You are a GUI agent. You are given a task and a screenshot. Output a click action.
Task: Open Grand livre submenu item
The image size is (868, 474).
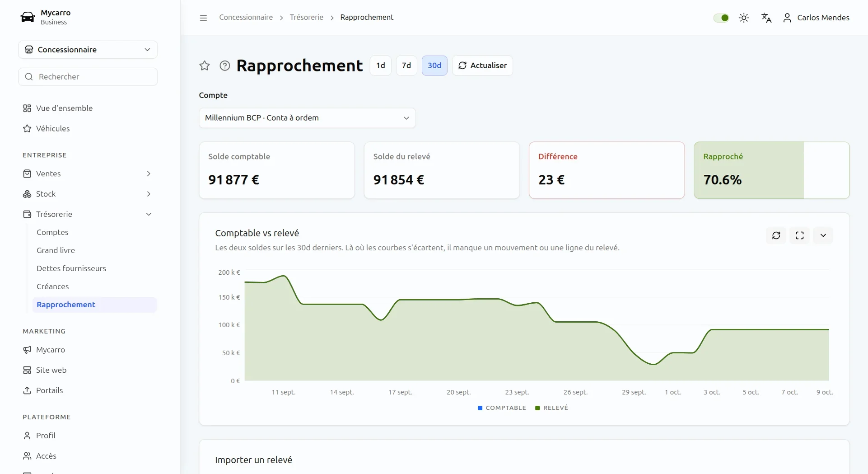(x=94, y=250)
